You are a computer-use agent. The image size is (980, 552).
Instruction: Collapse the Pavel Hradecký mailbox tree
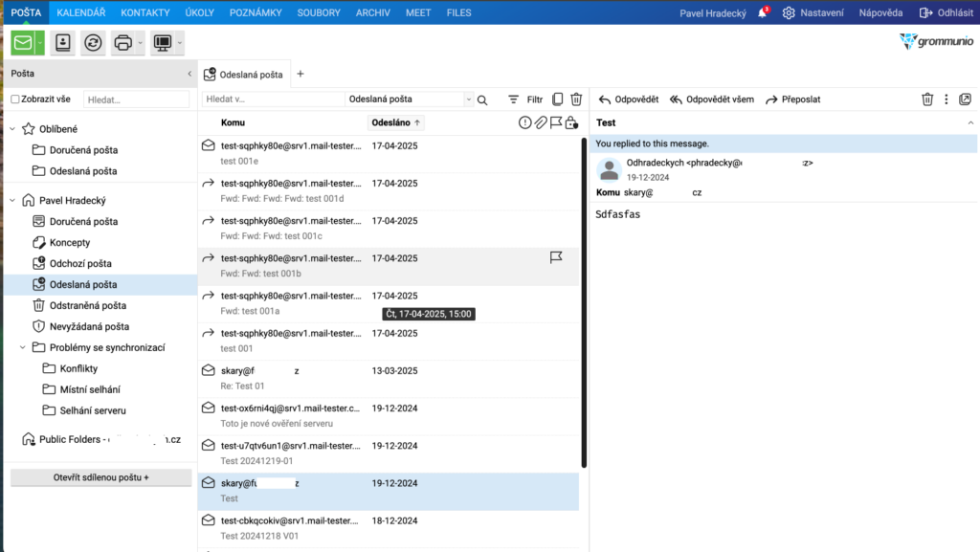click(12, 200)
